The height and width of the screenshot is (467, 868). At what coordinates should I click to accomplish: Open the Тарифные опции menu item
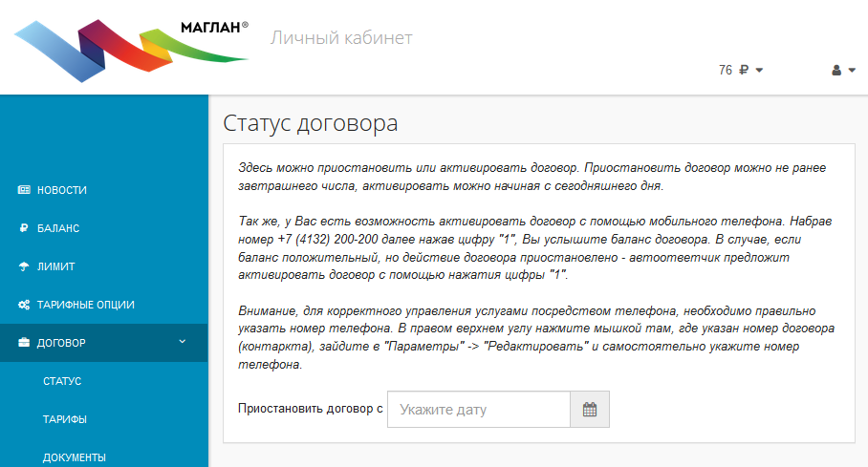104,305
